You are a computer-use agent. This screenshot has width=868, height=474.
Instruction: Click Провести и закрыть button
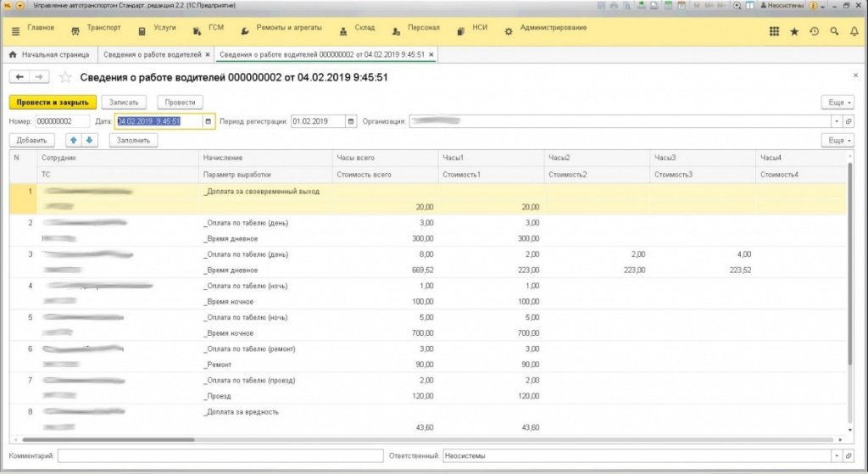pos(53,103)
